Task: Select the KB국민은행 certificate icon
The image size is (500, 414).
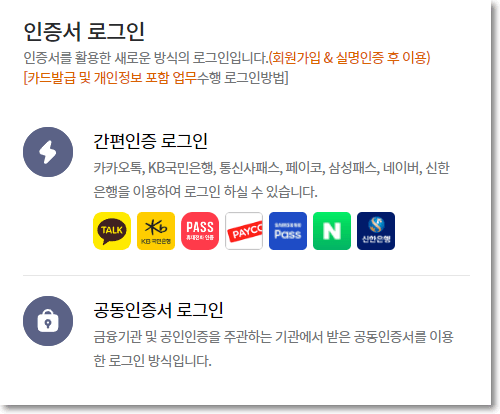Action: click(x=156, y=231)
